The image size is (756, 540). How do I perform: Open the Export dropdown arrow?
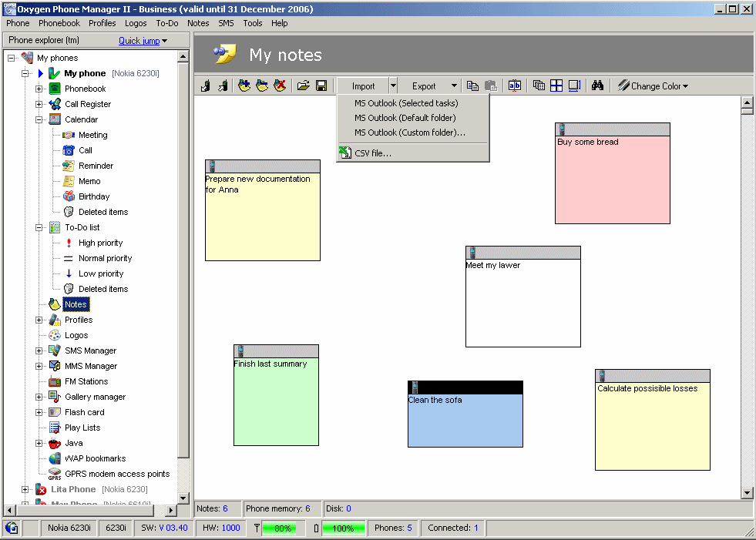pos(454,86)
